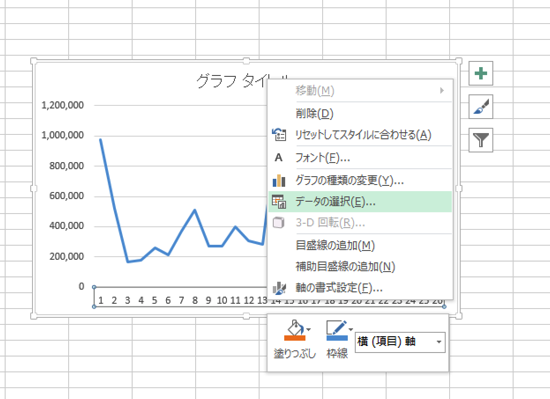This screenshot has height=399, width=550.
Task: Open the Chart Elements plus button
Action: point(481,73)
